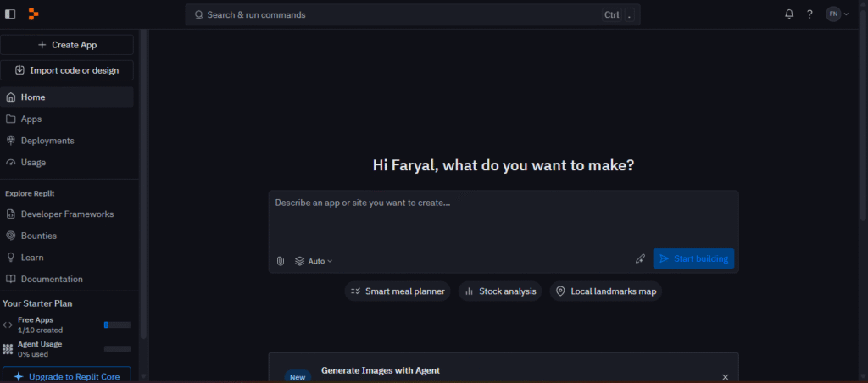Screen dimensions: 868x383
Task: Click the New badge on banner
Action: (x=298, y=377)
